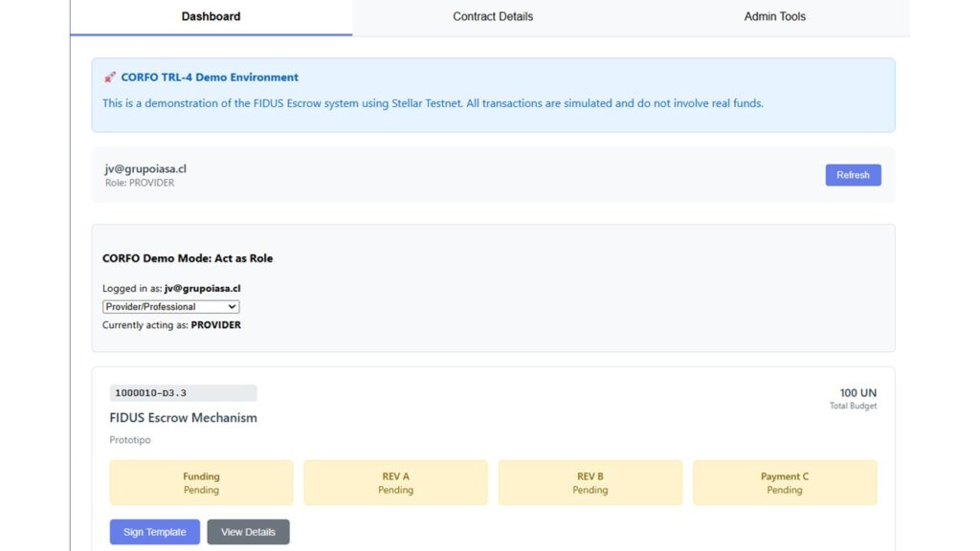This screenshot has height=551, width=980.
Task: Select the REV A Pending stage card
Action: [395, 483]
